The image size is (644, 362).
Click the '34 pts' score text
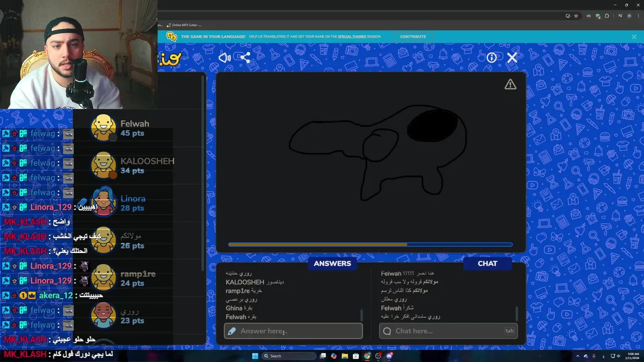pos(132,171)
